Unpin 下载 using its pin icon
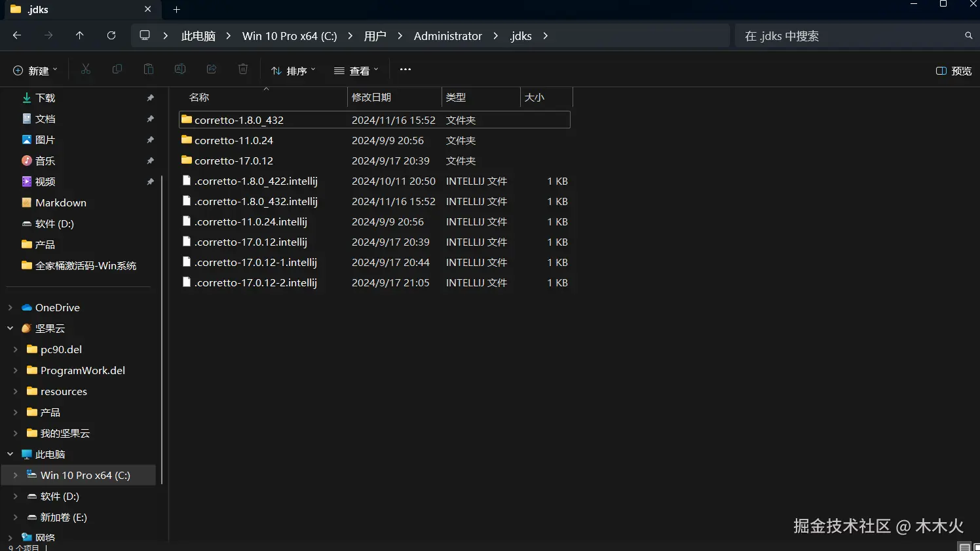The image size is (980, 551). pos(150,98)
